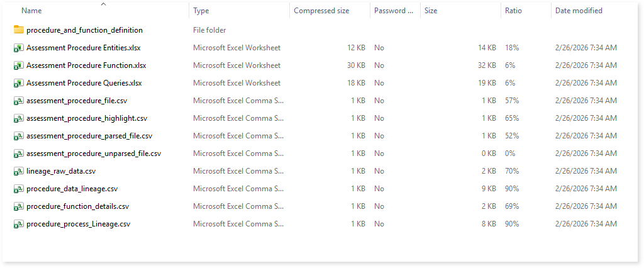Click Excel icon of Assessment Procedure Entities.xlsx
644x268 pixels.
click(x=18, y=48)
